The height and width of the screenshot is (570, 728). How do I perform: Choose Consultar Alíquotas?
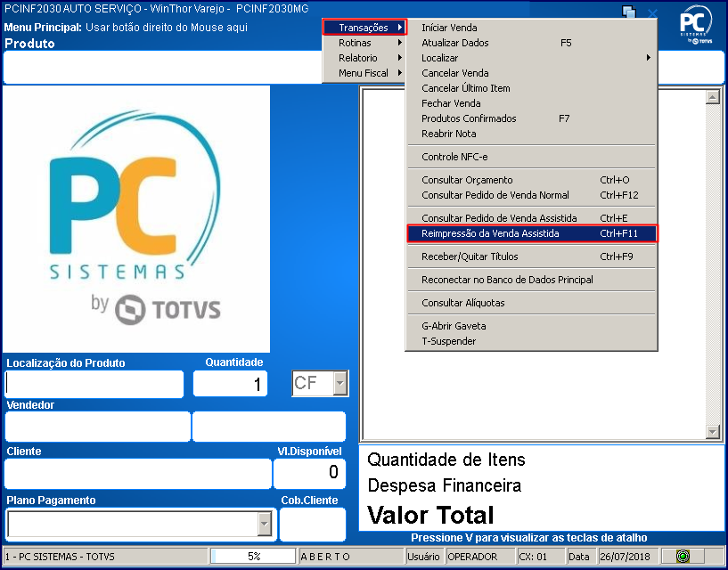(531, 303)
